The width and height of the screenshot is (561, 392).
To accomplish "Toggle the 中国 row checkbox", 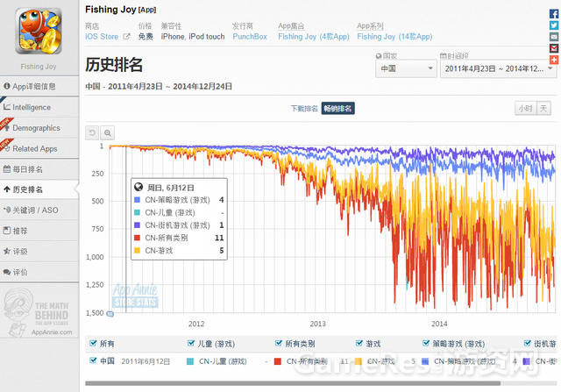I will click(93, 360).
